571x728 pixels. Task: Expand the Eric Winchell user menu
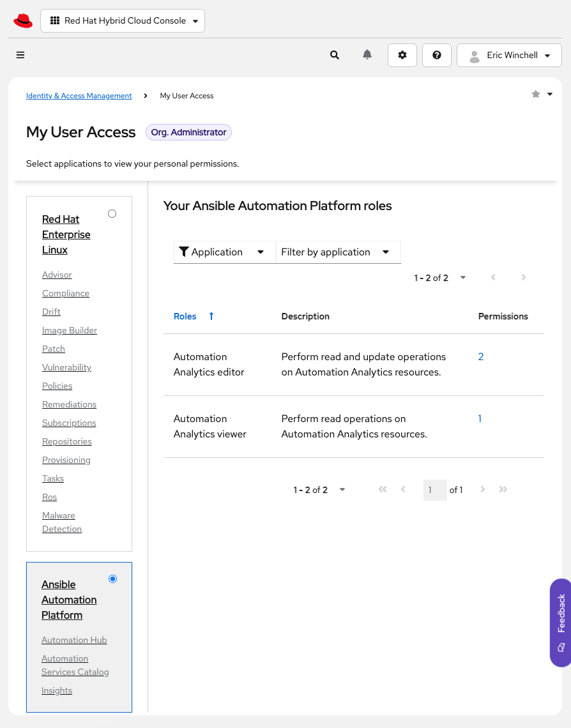[509, 56]
